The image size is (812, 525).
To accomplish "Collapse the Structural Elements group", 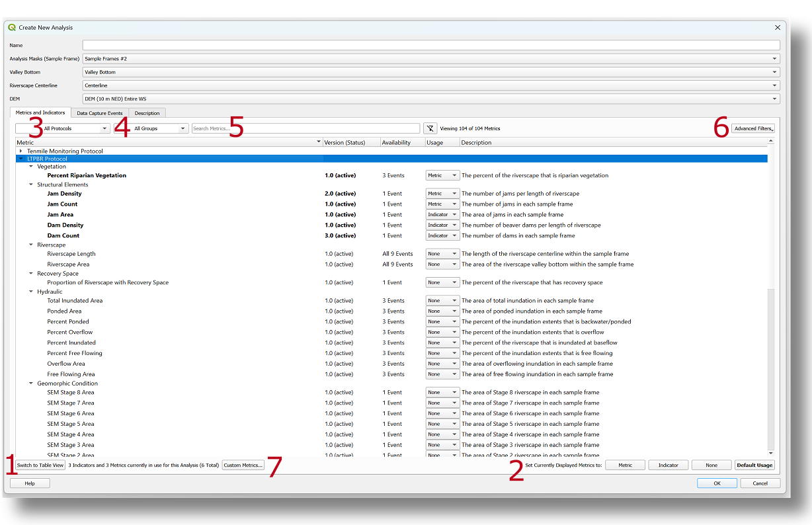I will pyautogui.click(x=31, y=184).
